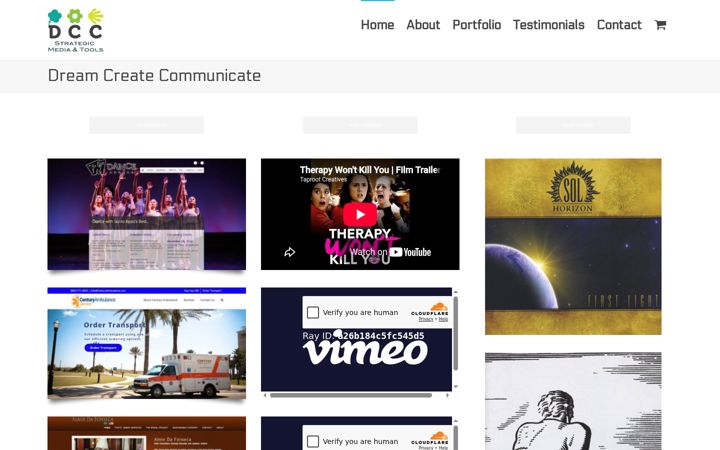Play the Therapy Won't Kill You video
Image resolution: width=720 pixels, height=450 pixels.
(360, 214)
